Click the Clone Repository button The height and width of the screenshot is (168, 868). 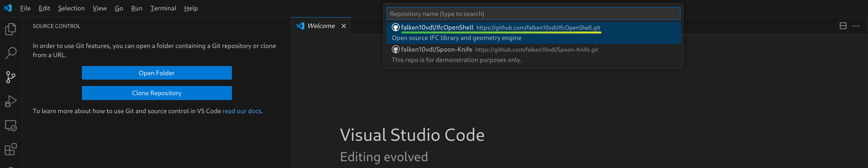[x=157, y=93]
